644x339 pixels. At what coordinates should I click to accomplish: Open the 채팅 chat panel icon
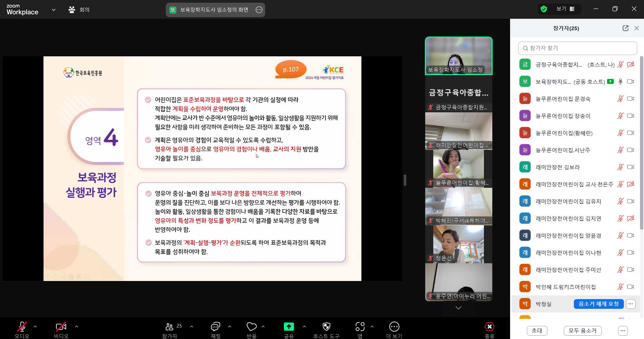[215, 327]
